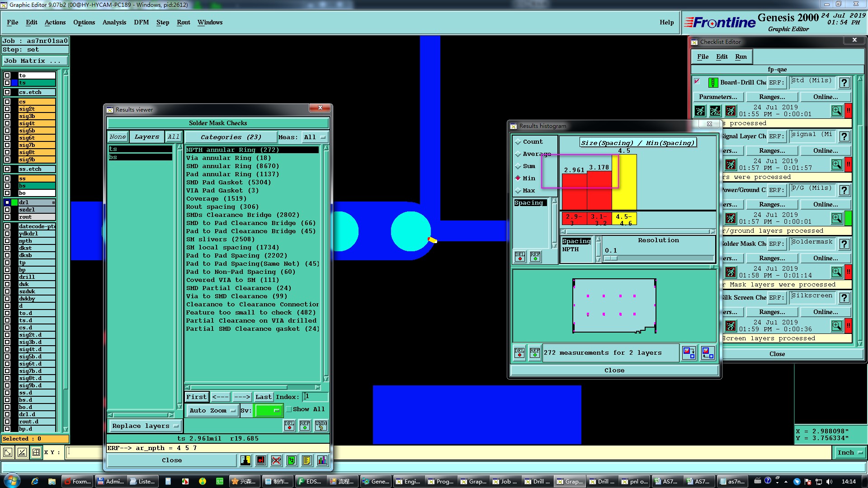Image resolution: width=868 pixels, height=488 pixels.
Task: Open the histogram chart icon in Results viewer
Action: click(x=322, y=460)
